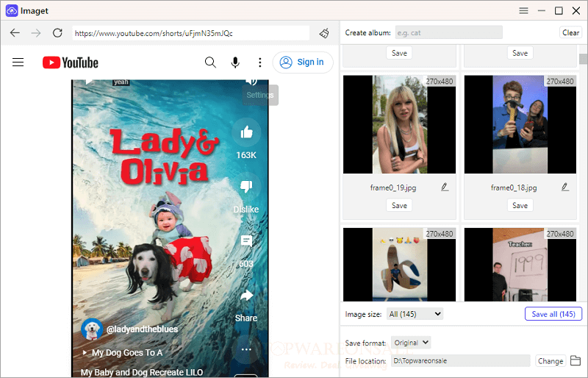Open the Image size dropdown
The image size is (588, 378).
click(x=415, y=314)
